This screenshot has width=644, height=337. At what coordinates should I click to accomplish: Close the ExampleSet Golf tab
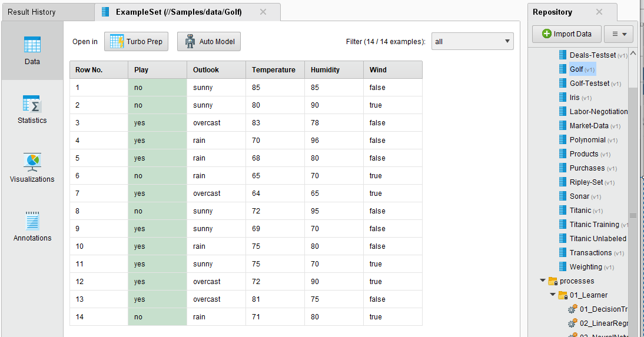[x=263, y=12]
